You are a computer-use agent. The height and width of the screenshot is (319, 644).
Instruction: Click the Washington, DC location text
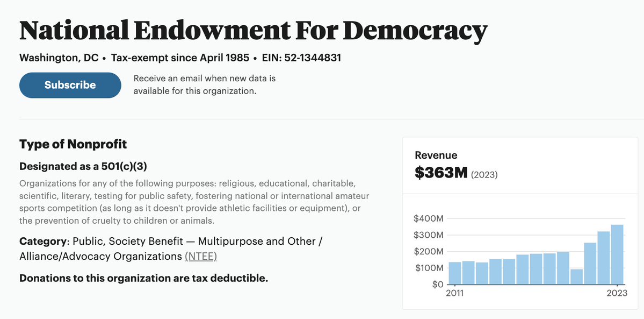59,58
